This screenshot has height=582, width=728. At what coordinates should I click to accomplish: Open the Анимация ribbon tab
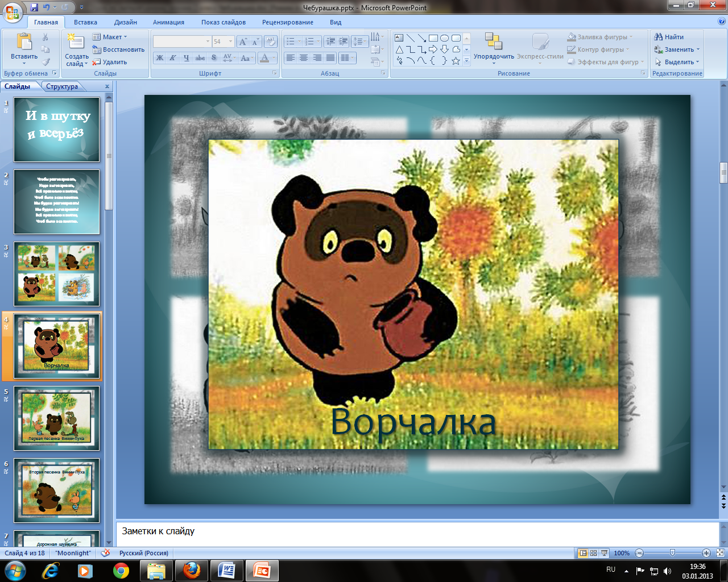click(x=168, y=22)
